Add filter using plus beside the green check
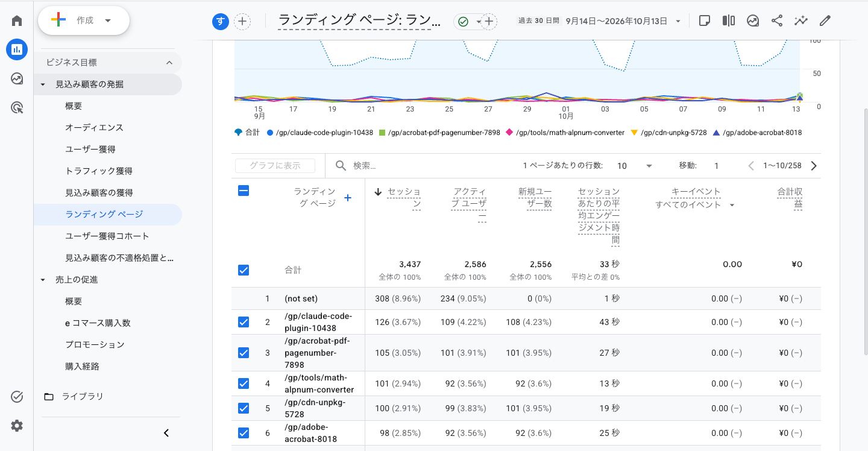Image resolution: width=868 pixels, height=451 pixels. [x=489, y=22]
